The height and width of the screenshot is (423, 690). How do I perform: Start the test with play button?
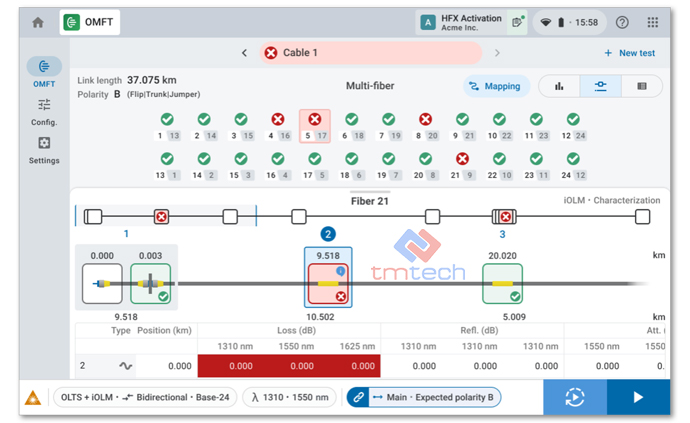point(638,397)
